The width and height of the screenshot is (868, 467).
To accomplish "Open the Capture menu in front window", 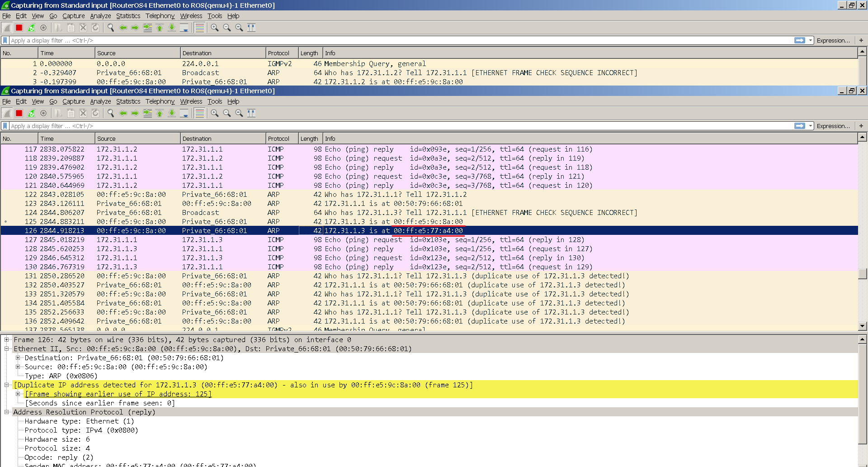I will point(74,101).
